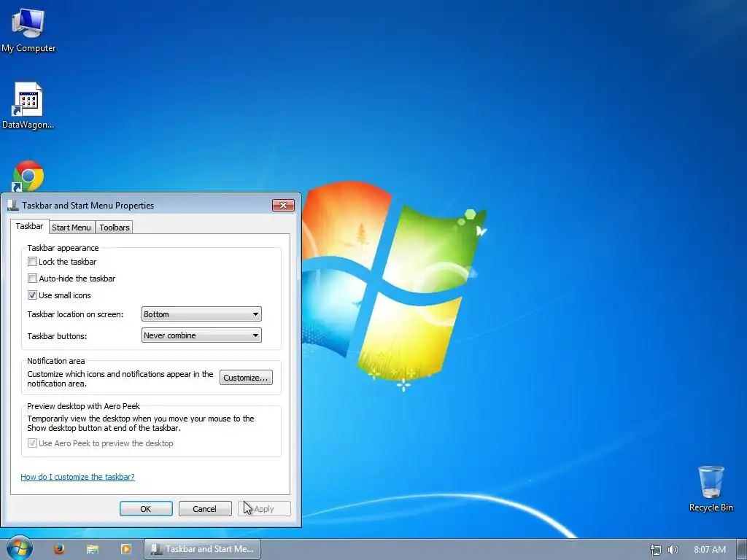Click the Cancel button
The image size is (747, 560).
(205, 508)
